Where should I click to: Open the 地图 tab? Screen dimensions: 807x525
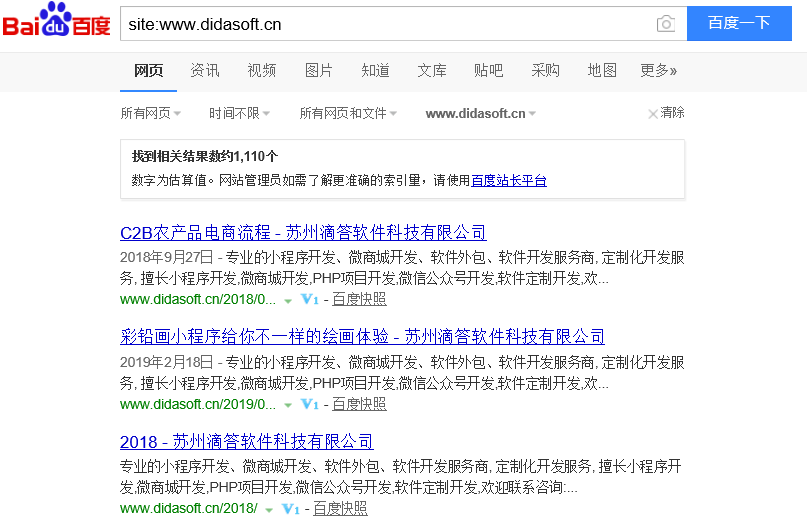coord(602,71)
